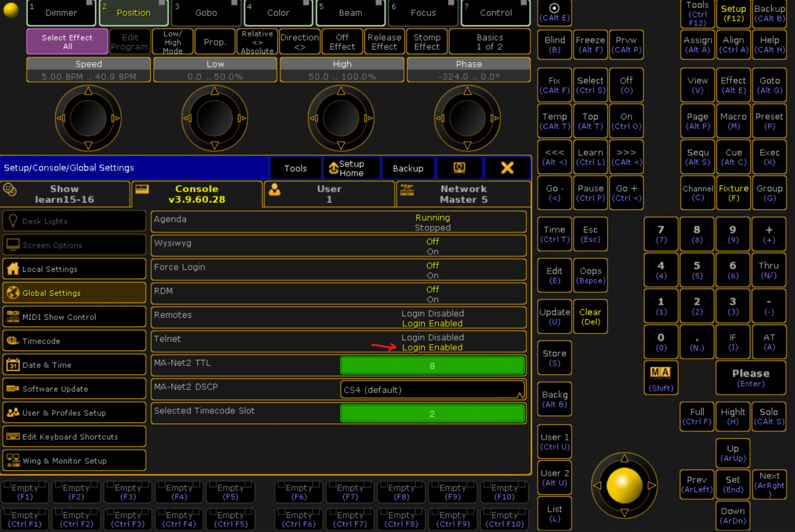Image resolution: width=795 pixels, height=532 pixels.
Task: Click the User & Profiles Setup people icon
Action: pos(13,413)
